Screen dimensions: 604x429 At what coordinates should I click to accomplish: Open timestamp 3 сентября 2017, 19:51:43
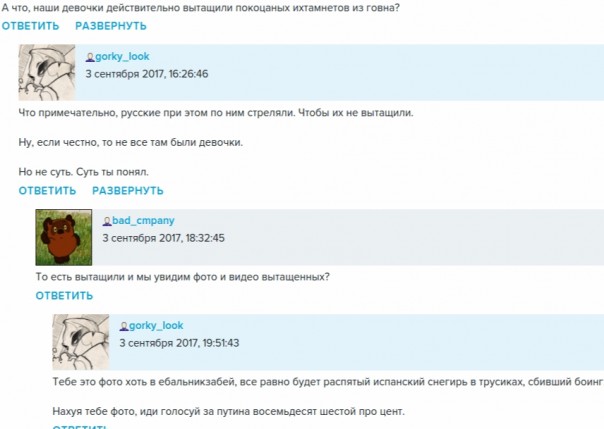179,343
